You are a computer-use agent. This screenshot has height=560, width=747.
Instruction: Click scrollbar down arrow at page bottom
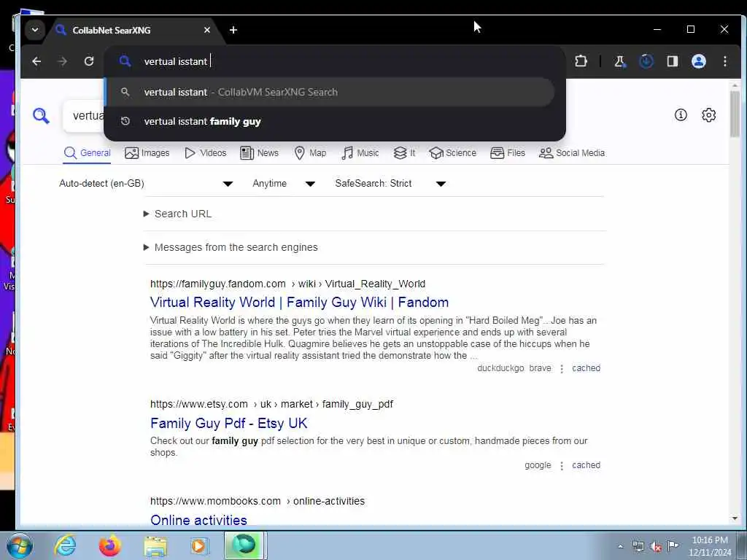pos(735,518)
